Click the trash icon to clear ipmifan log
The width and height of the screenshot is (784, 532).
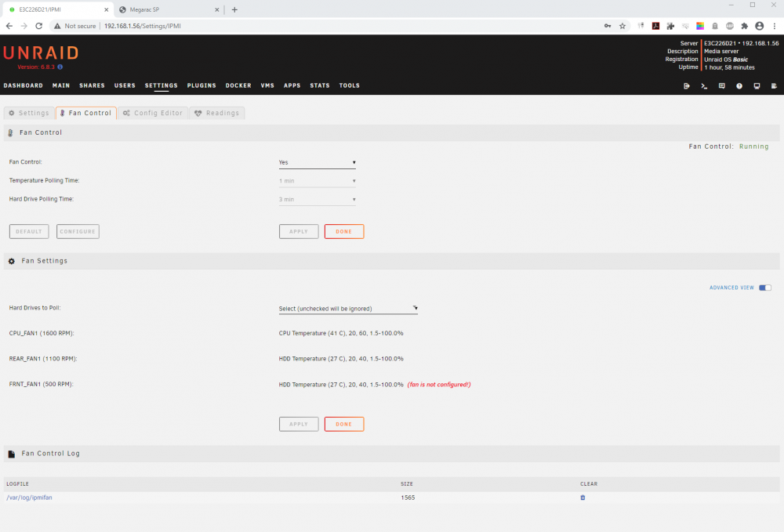pyautogui.click(x=583, y=498)
